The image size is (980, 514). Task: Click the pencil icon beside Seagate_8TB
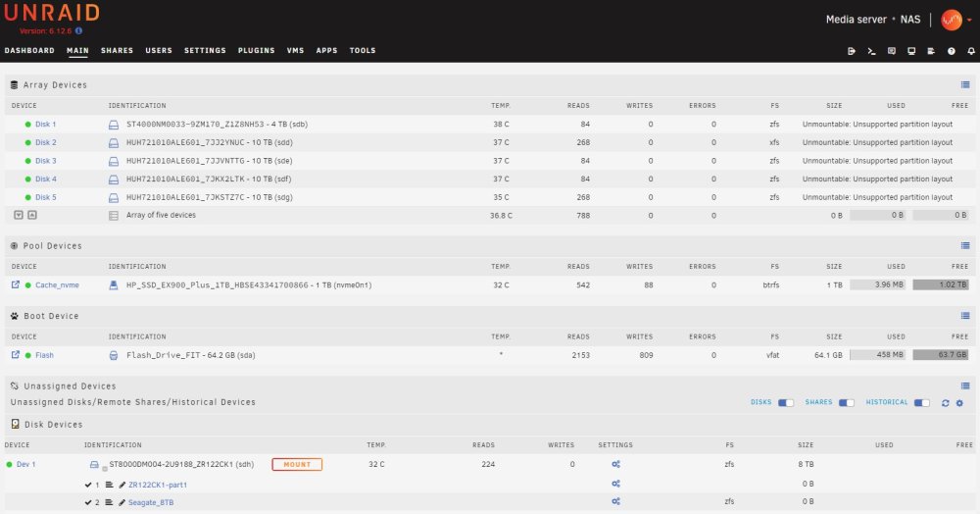tap(122, 502)
